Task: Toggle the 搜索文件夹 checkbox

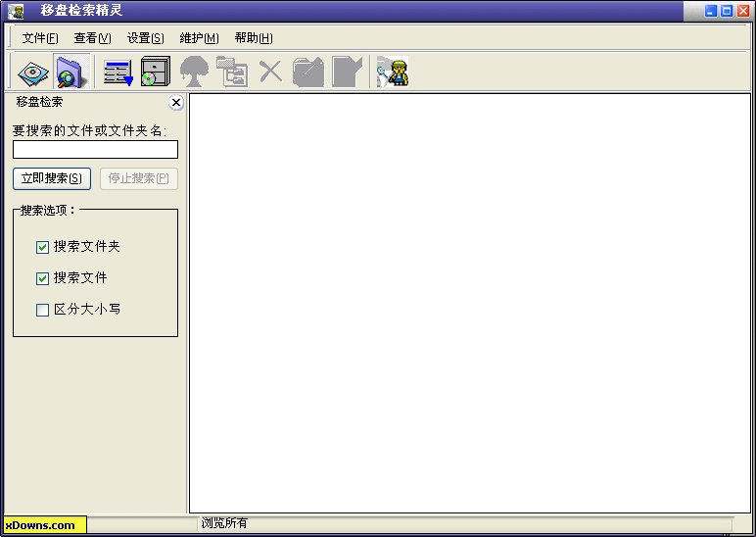Action: click(x=42, y=247)
